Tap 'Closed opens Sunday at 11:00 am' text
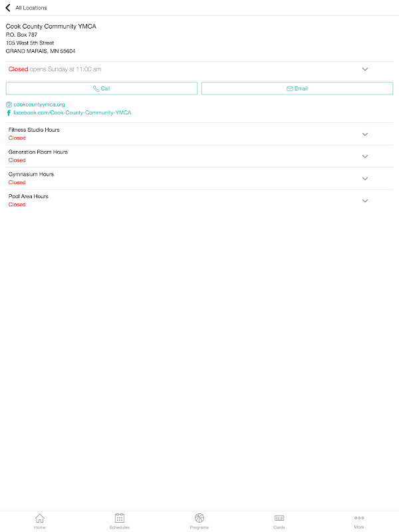Image resolution: width=399 pixels, height=532 pixels. coord(55,69)
